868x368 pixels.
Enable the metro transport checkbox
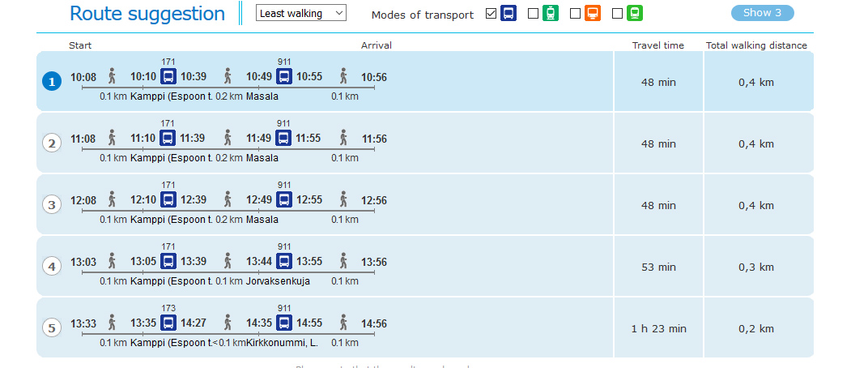click(x=575, y=14)
